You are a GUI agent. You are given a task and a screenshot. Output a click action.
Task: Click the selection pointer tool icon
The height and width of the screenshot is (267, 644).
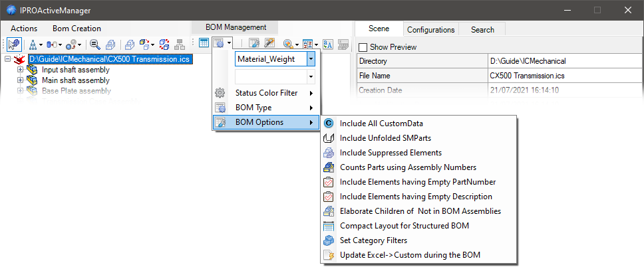point(15,44)
